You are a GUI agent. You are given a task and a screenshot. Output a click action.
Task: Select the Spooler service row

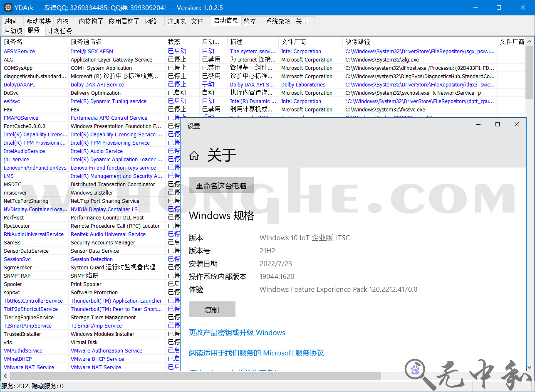point(91,284)
